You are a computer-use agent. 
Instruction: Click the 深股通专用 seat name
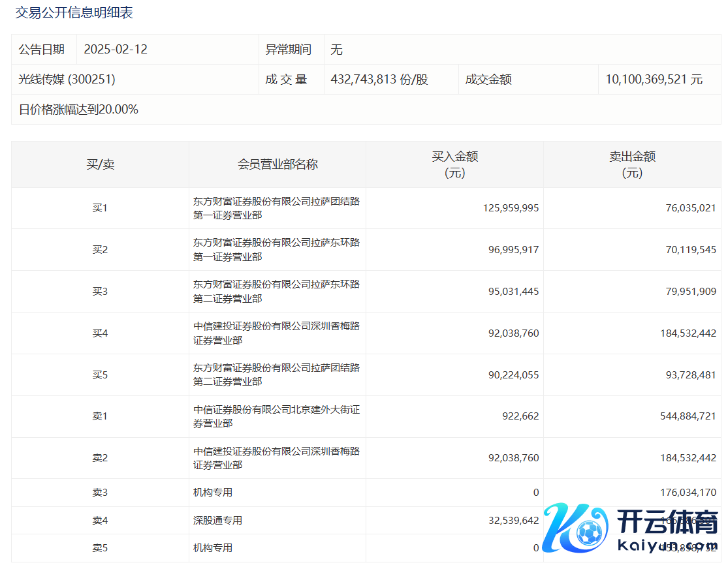pos(217,521)
